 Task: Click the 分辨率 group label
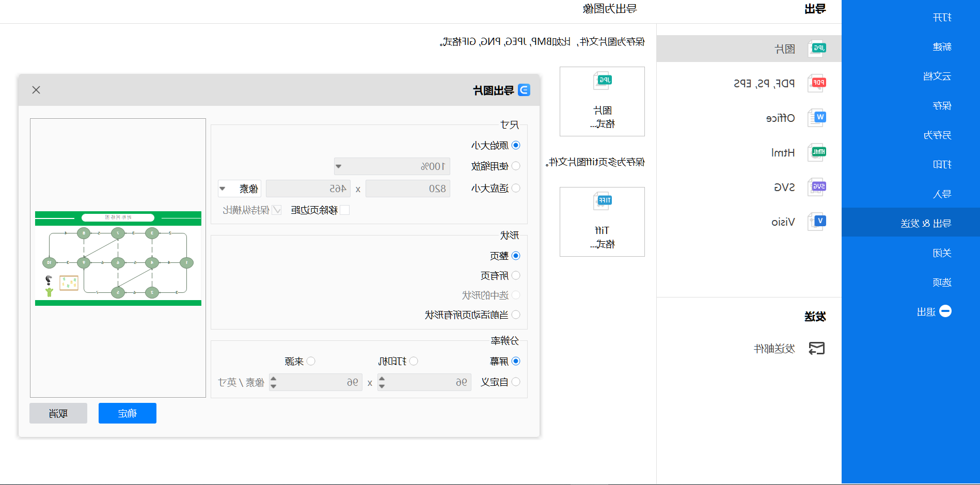click(x=505, y=340)
